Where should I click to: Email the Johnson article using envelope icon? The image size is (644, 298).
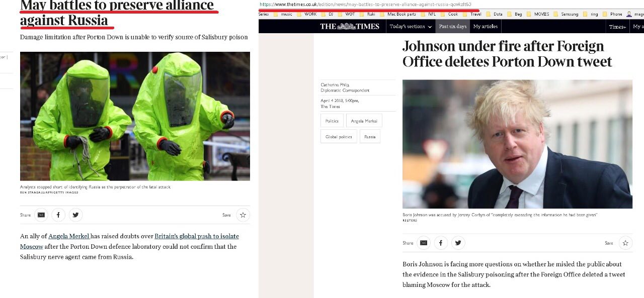tap(424, 243)
